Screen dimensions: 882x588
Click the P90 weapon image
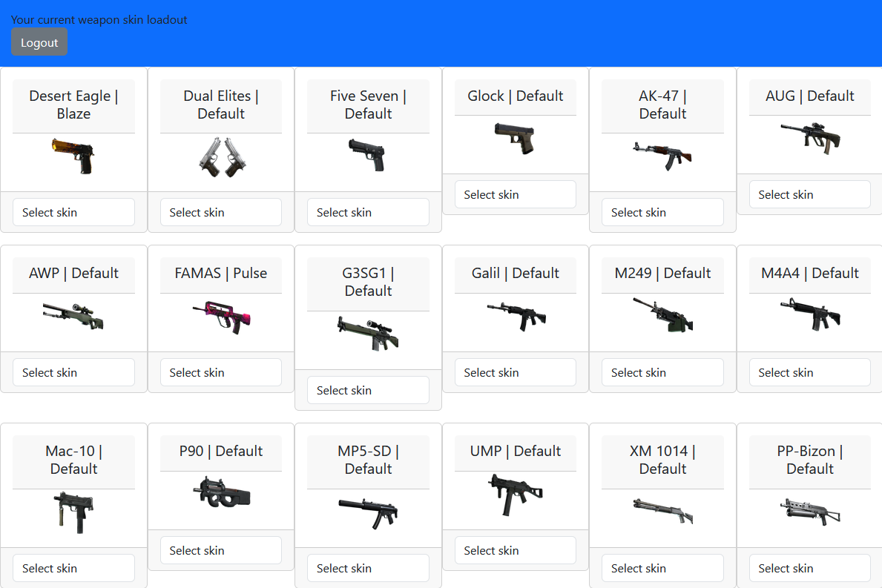[221, 494]
